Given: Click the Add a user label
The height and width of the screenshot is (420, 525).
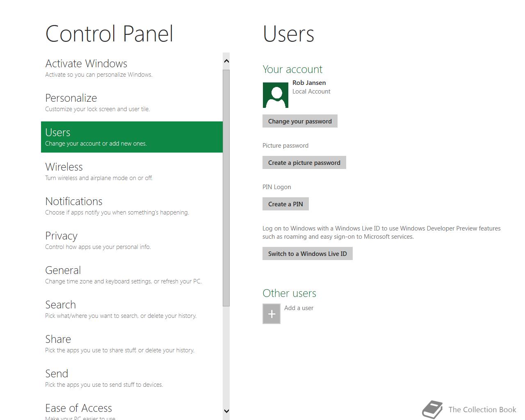Looking at the screenshot, I should point(299,308).
